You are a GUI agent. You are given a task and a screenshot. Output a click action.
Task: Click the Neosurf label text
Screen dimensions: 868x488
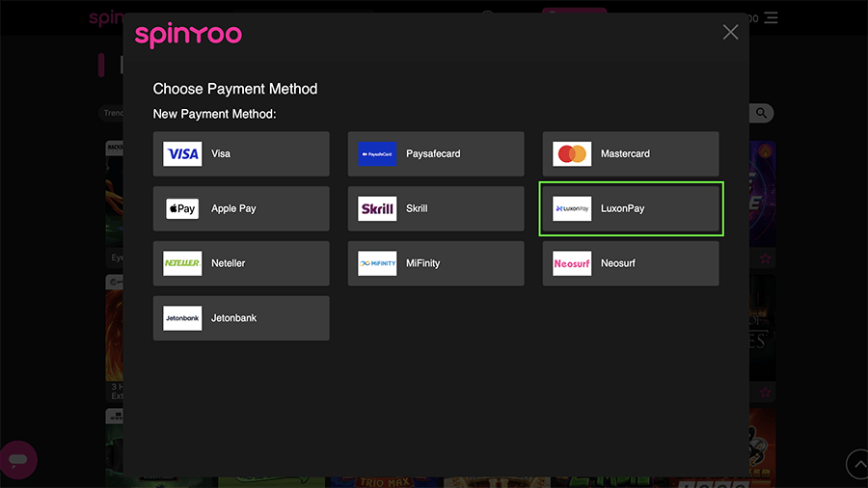click(618, 263)
